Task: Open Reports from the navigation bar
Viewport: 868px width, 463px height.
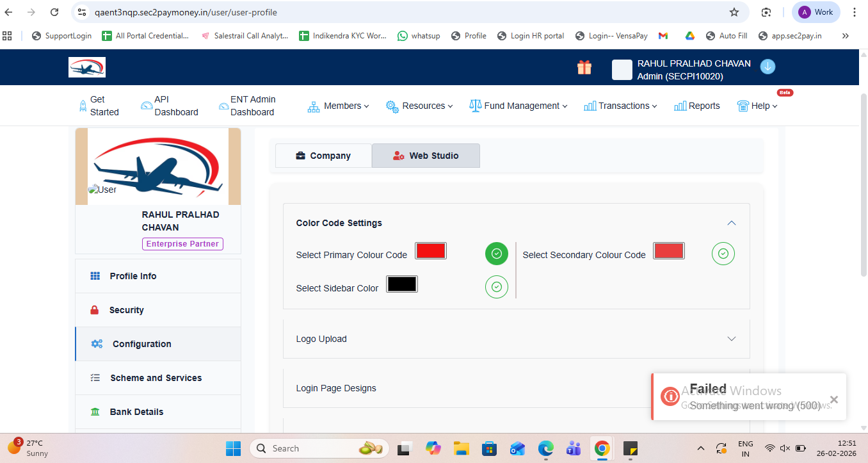Action: click(697, 106)
